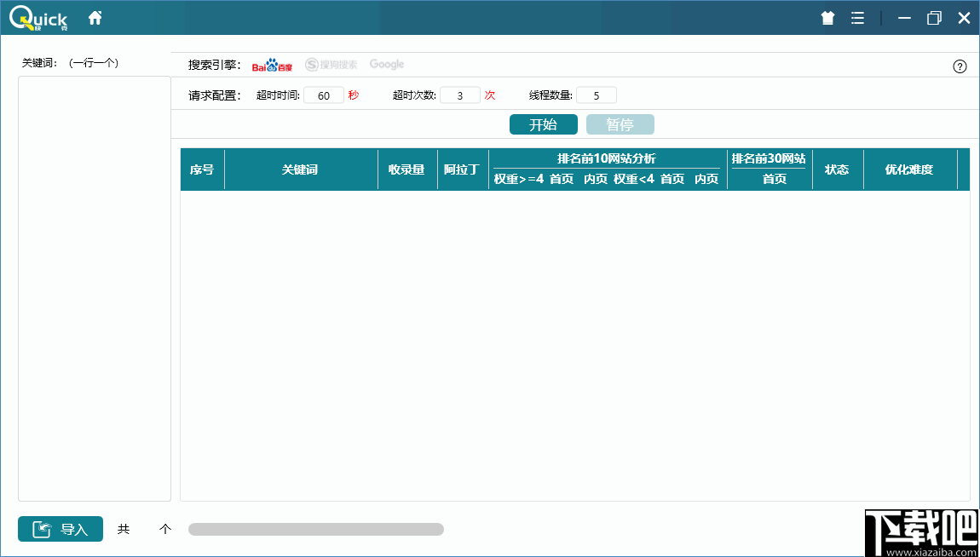Select the 排名前10网站分析 column header

point(606,160)
